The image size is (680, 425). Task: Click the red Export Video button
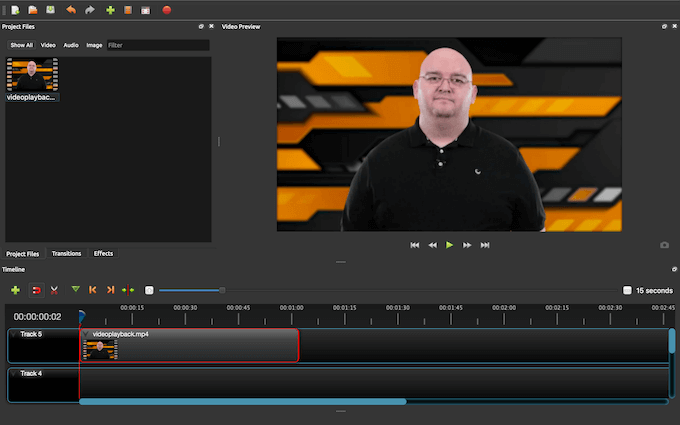point(166,9)
